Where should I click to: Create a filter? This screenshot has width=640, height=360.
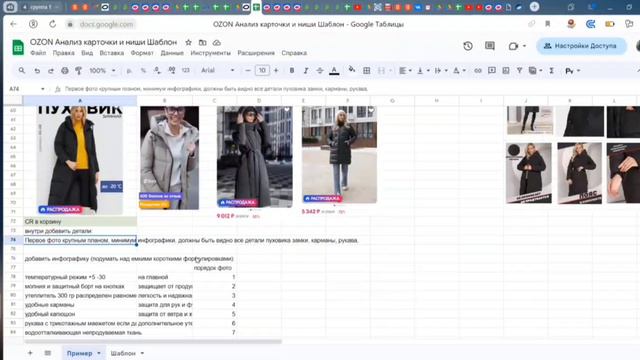pyautogui.click(x=519, y=71)
